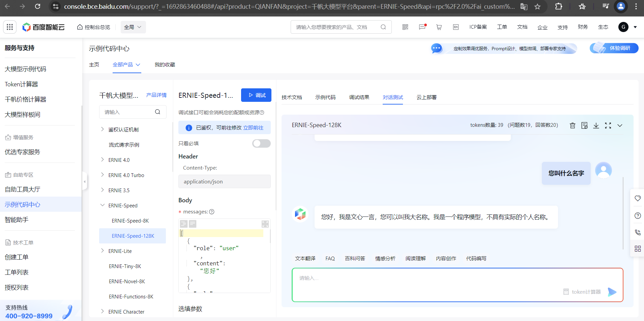Switch to the 调试结果 tab
The image size is (644, 321).
coord(359,97)
